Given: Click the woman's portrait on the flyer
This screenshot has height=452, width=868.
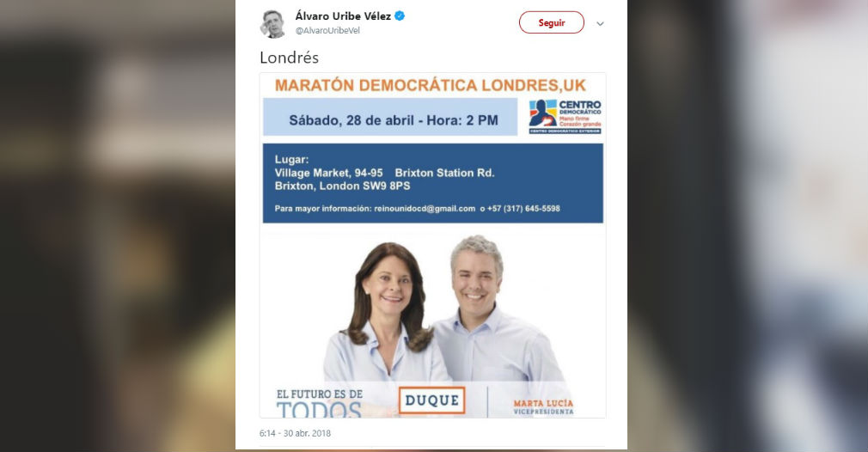Looking at the screenshot, I should (387, 313).
